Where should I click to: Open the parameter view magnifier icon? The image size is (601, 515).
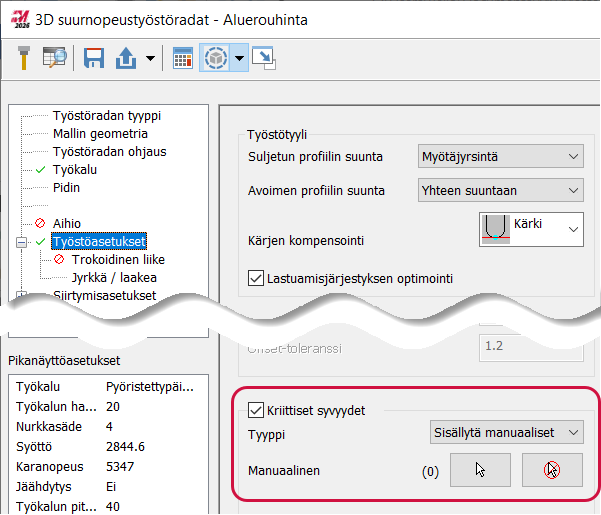[x=54, y=58]
